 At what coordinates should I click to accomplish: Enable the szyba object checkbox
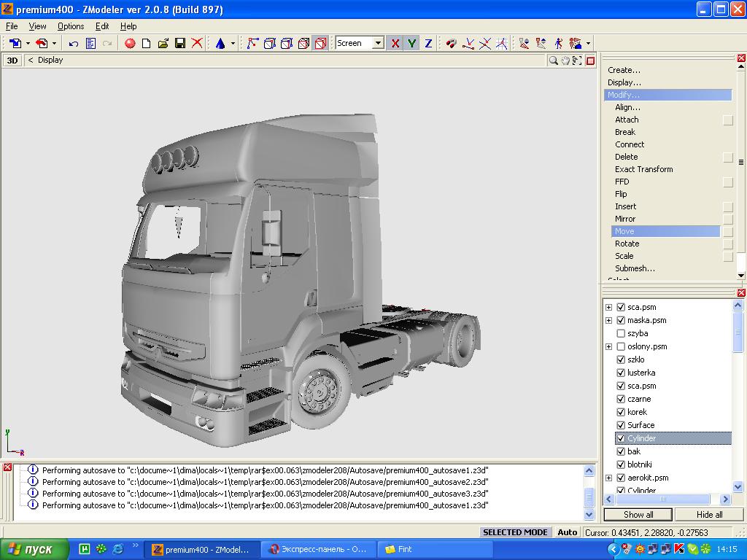(621, 333)
